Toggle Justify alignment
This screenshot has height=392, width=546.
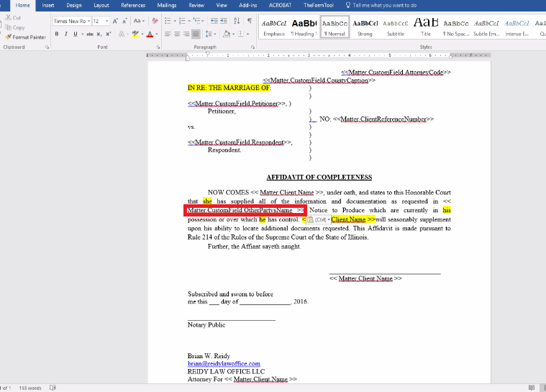click(196, 34)
